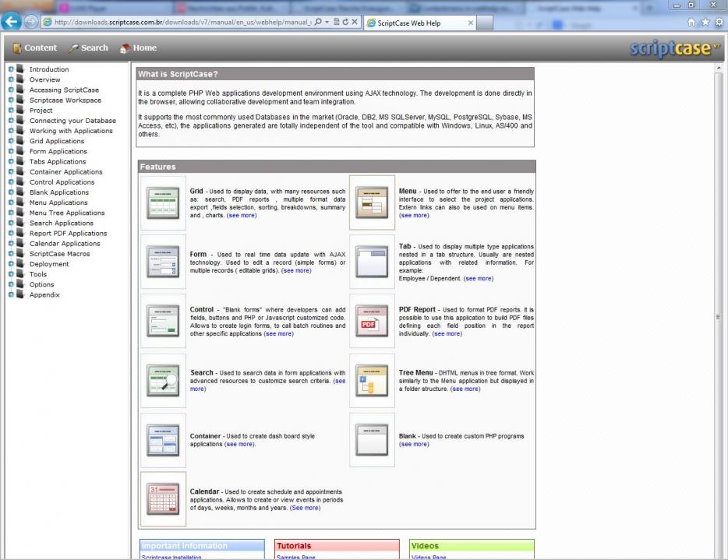Viewport: 728px width, 560px height.
Task: Open favorites star icon
Action: click(x=705, y=23)
